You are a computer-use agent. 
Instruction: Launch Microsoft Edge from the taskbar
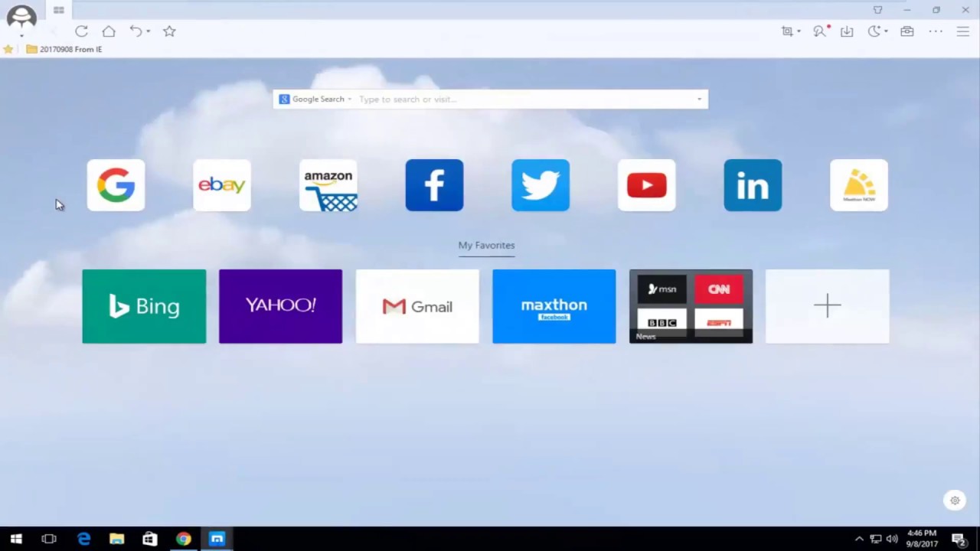pyautogui.click(x=83, y=539)
